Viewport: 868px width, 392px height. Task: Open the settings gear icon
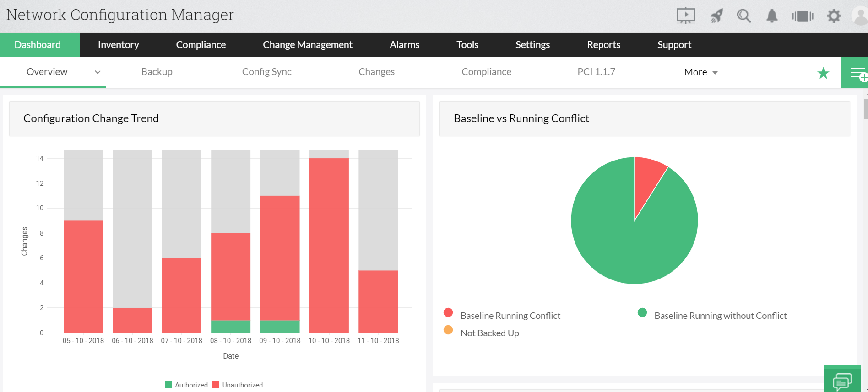[834, 16]
